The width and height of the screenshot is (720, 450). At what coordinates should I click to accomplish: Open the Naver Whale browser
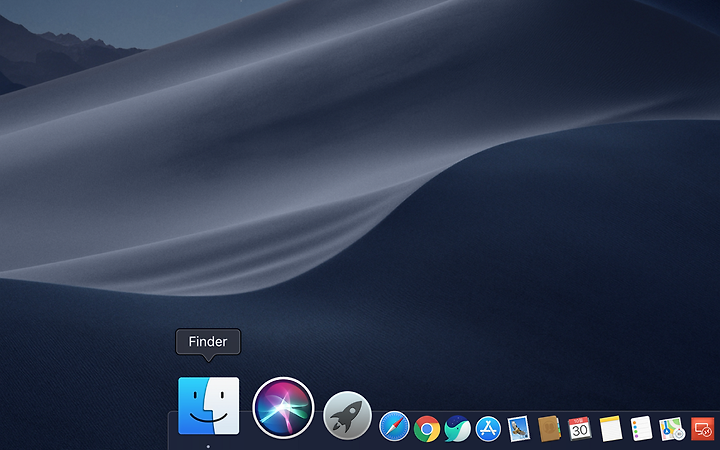click(x=457, y=429)
